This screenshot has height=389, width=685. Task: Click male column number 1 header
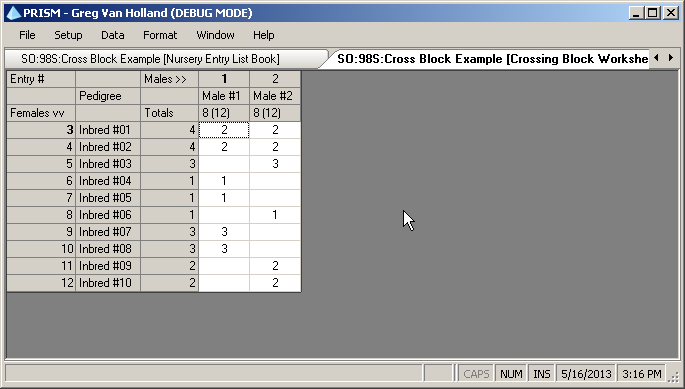224,79
